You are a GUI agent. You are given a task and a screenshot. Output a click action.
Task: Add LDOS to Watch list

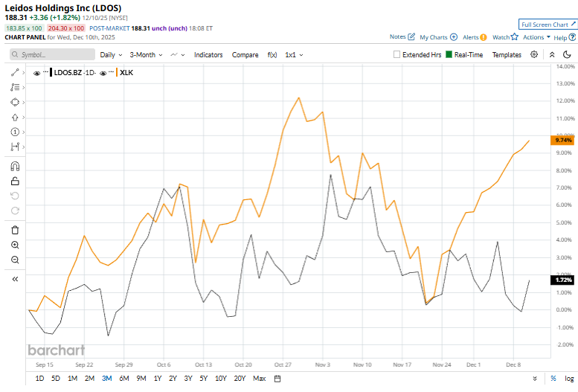pyautogui.click(x=505, y=37)
